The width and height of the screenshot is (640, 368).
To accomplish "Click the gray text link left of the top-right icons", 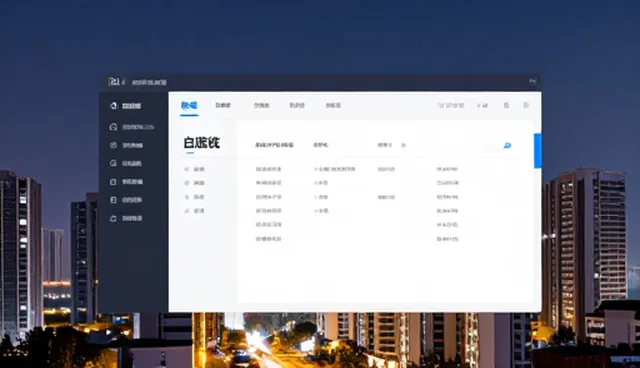I will pyautogui.click(x=451, y=105).
